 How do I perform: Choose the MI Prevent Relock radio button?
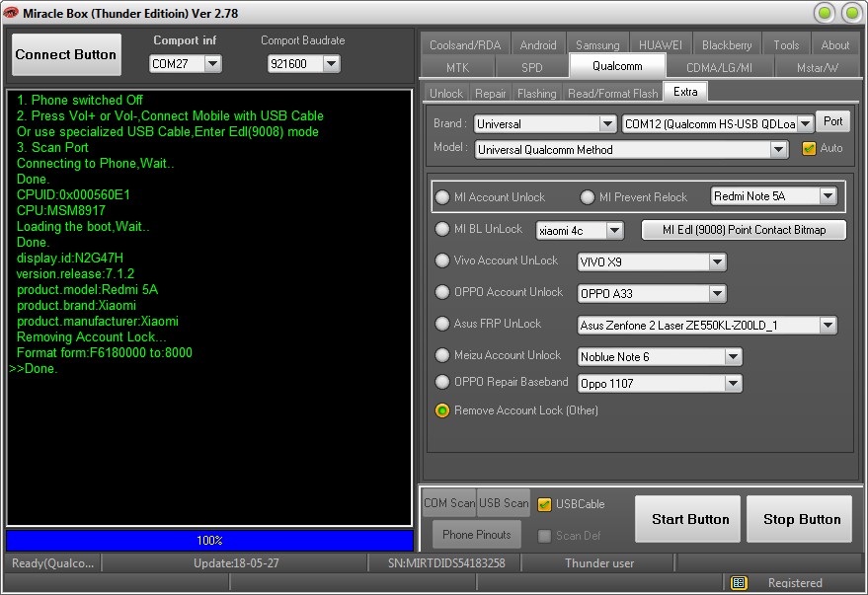point(588,197)
